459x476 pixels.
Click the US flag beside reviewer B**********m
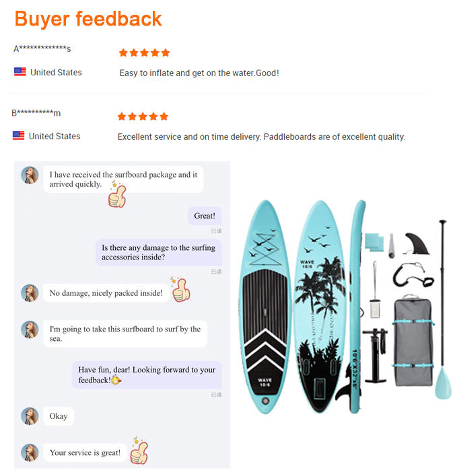tap(19, 136)
